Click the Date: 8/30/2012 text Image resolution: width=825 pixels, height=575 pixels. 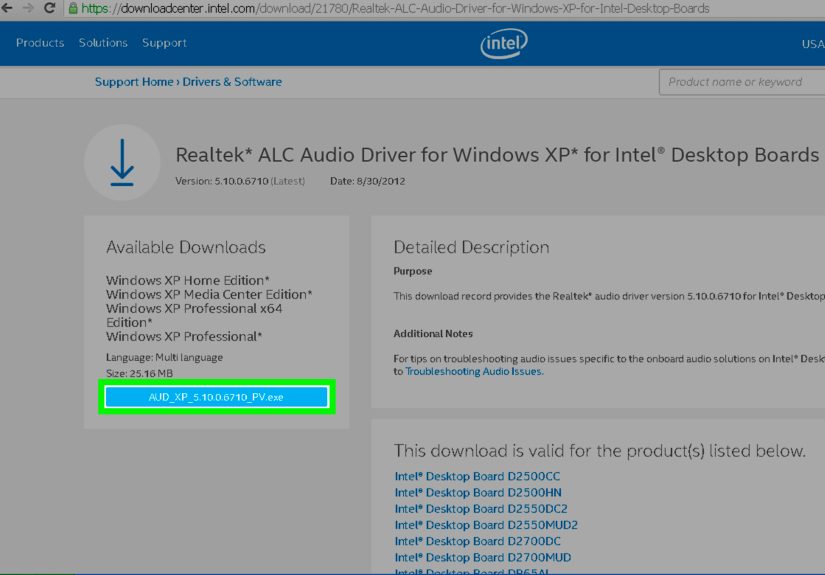coord(367,181)
